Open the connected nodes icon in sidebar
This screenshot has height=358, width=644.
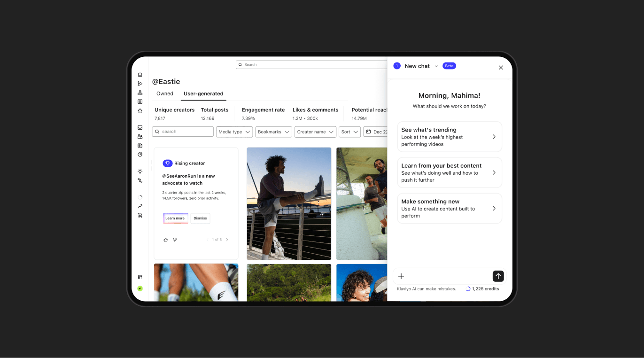coord(140,180)
